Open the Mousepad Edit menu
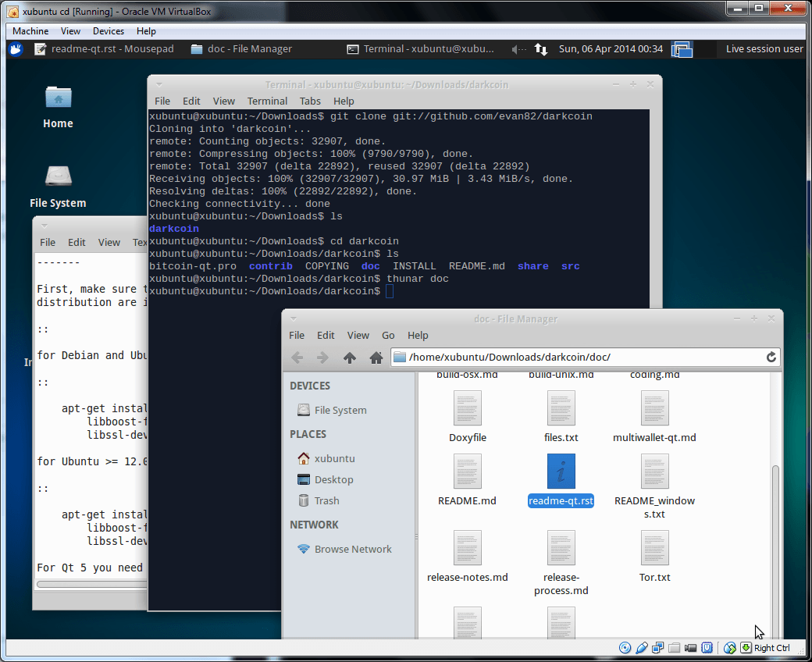 coord(77,242)
